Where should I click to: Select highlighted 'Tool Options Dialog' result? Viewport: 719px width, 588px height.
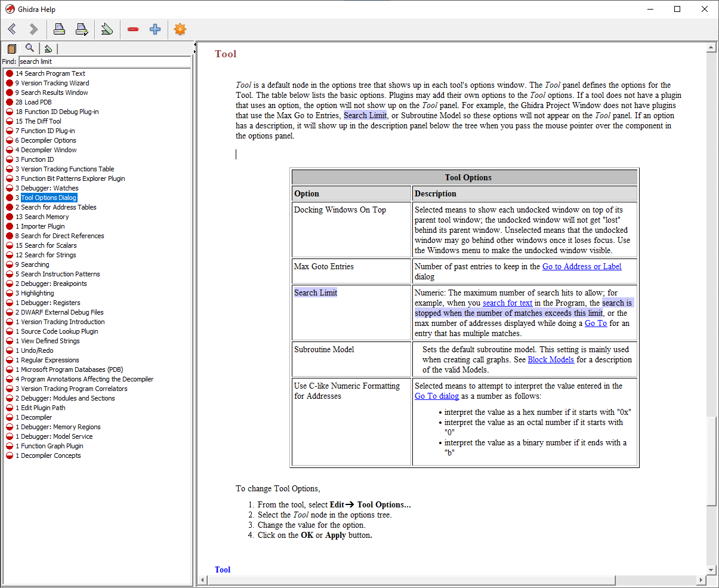pos(49,198)
